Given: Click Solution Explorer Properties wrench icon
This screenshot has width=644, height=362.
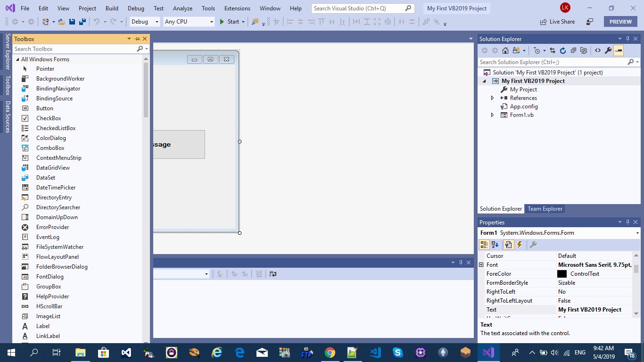Looking at the screenshot, I should tap(608, 50).
